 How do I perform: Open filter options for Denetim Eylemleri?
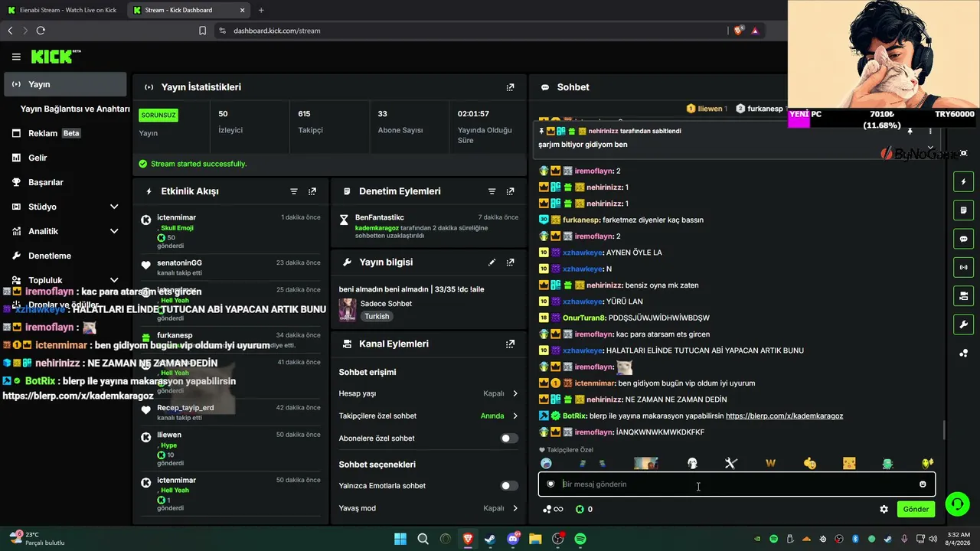coord(492,191)
